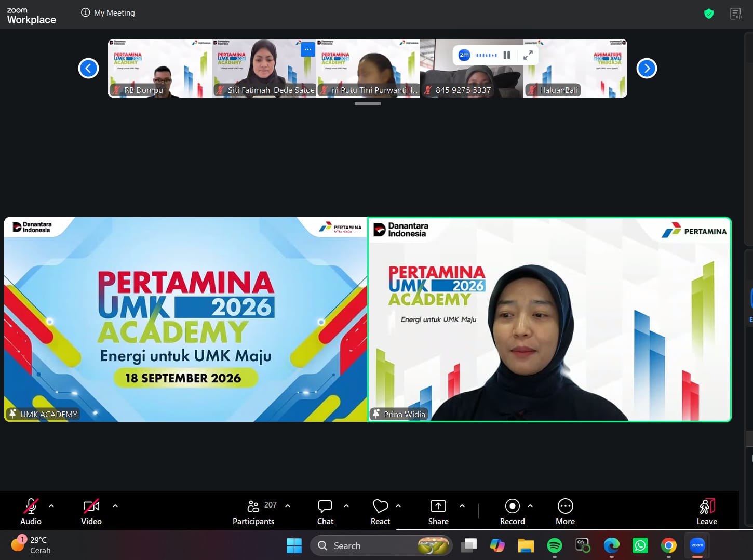Turn on the camera with the Video button

pos(91,512)
